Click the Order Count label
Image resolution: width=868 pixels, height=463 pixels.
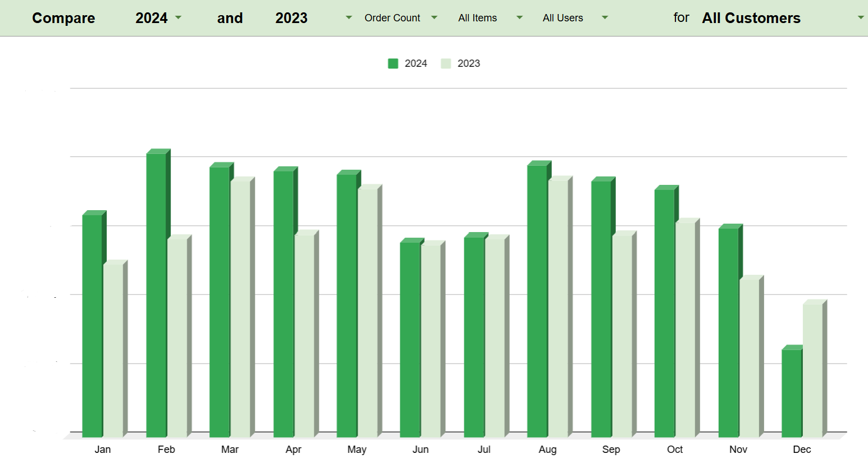[x=392, y=18]
